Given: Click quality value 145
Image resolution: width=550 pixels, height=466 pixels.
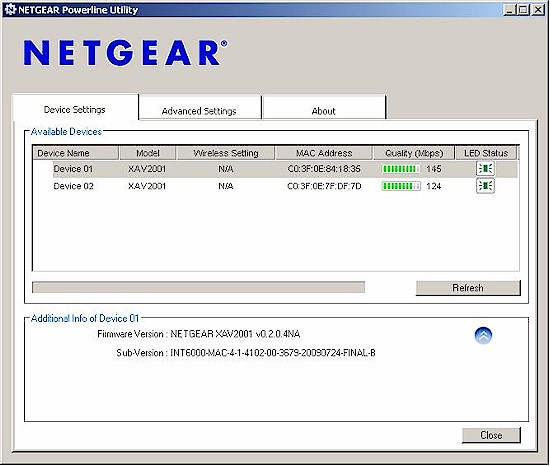Looking at the screenshot, I should (x=434, y=169).
